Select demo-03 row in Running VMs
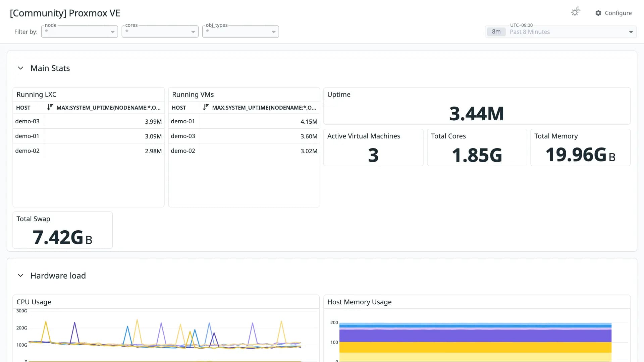The width and height of the screenshot is (644, 362). click(x=244, y=136)
